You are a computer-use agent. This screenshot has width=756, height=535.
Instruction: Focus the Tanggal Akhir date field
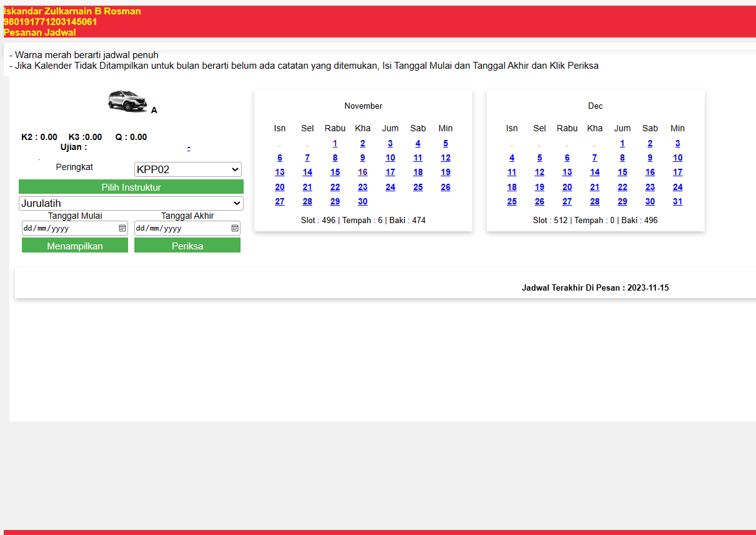(x=181, y=228)
